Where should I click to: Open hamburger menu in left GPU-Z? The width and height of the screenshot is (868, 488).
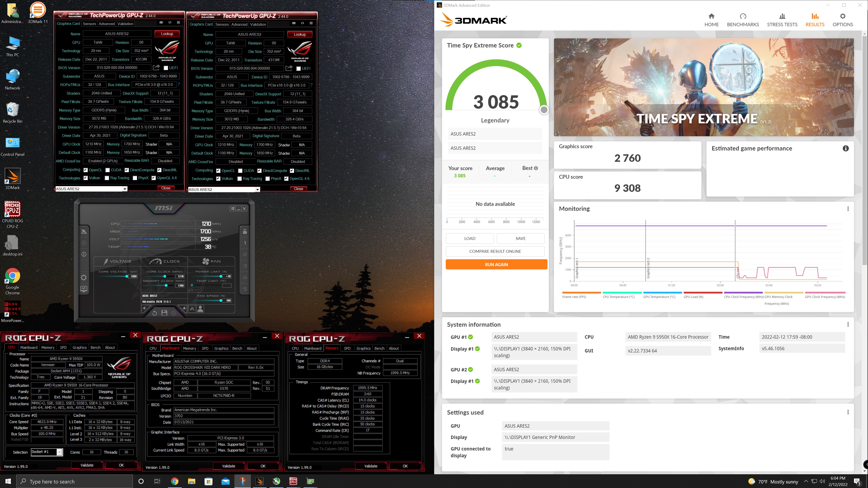tap(178, 23)
